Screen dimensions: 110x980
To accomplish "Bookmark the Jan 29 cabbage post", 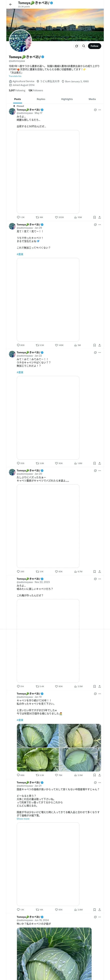I will [x=95, y=345].
